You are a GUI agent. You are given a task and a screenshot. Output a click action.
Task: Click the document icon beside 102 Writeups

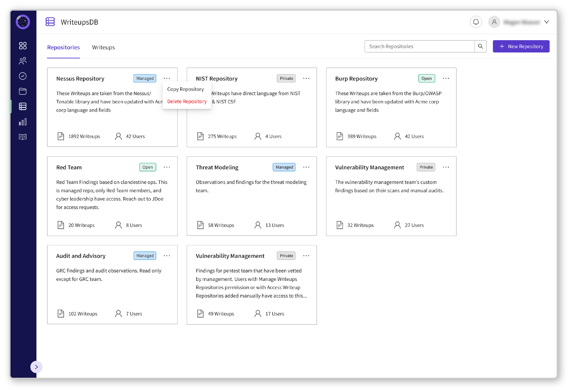click(61, 314)
